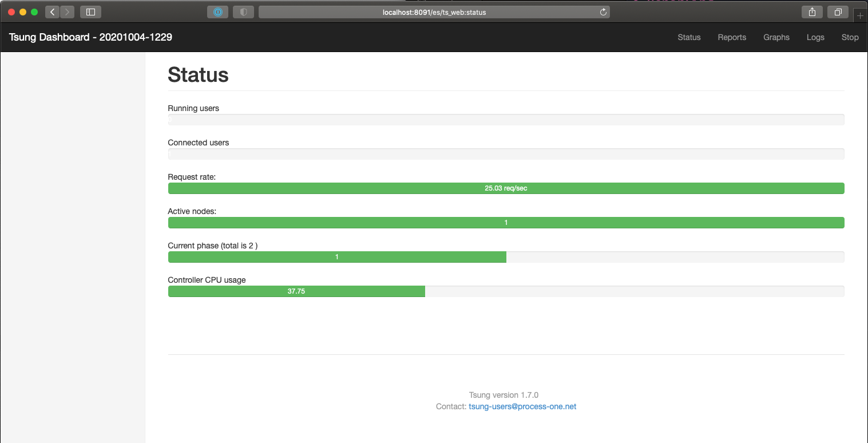Click the green fullscreen window button
The height and width of the screenshot is (443, 868).
tap(34, 12)
